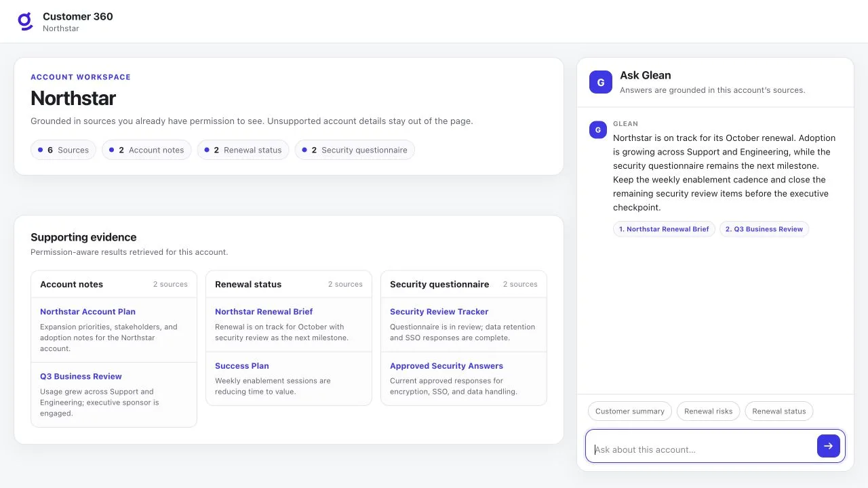Click the large Northstar workspace heading
The image size is (868, 488).
tap(73, 98)
